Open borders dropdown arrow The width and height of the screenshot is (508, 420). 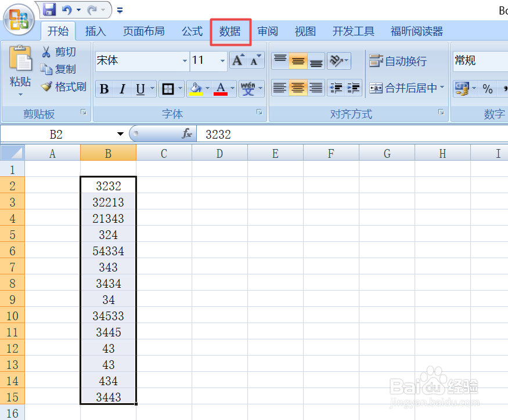point(181,88)
